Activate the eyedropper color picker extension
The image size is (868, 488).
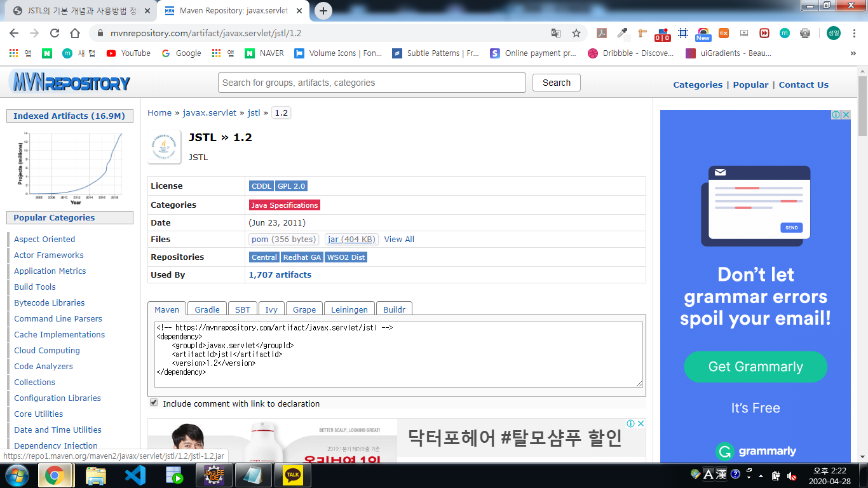point(622,33)
